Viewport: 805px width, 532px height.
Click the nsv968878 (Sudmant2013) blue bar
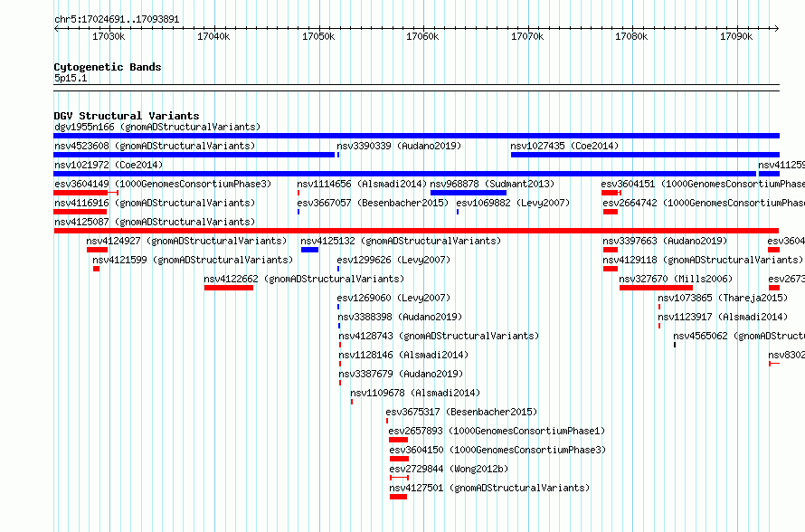[x=469, y=193]
